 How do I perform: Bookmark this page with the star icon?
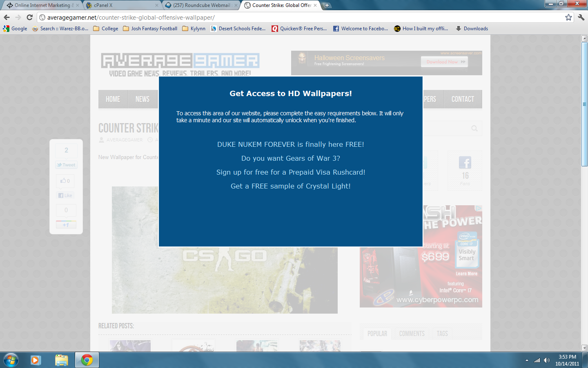point(568,17)
